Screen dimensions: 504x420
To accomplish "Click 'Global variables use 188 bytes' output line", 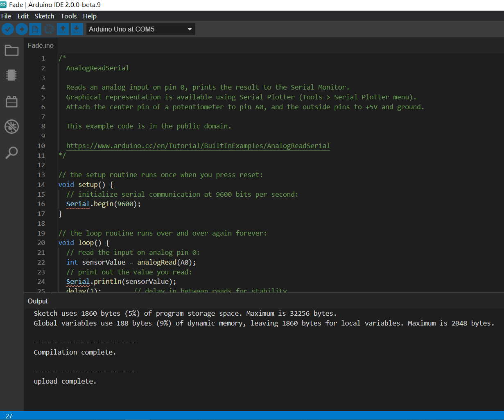I will (264, 323).
